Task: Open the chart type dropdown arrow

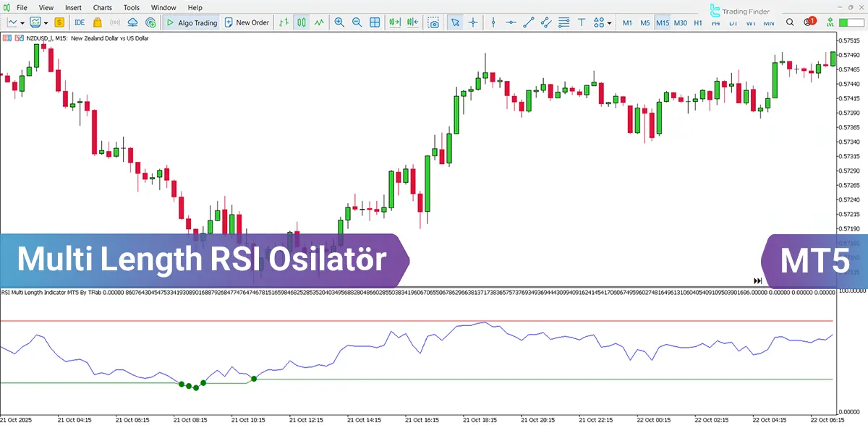Action: tap(22, 22)
